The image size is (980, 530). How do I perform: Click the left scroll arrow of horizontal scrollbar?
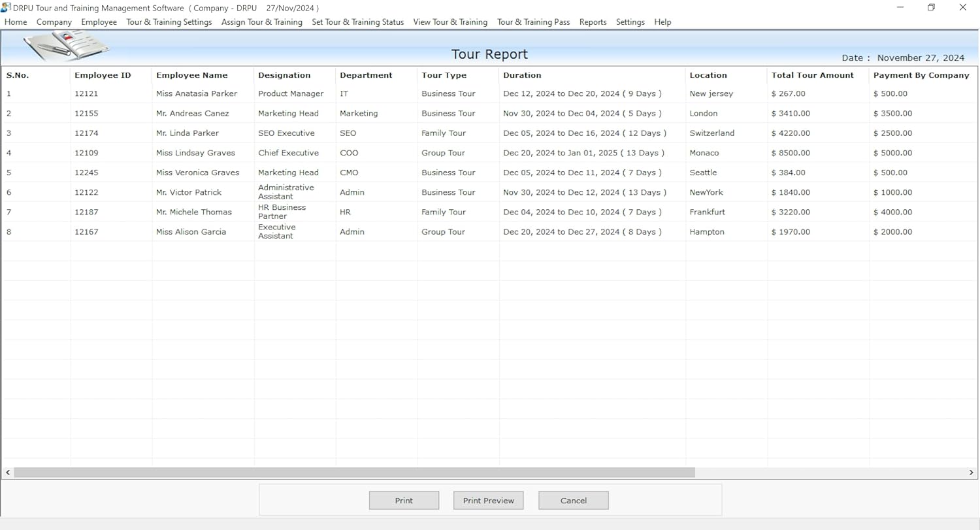[8, 472]
